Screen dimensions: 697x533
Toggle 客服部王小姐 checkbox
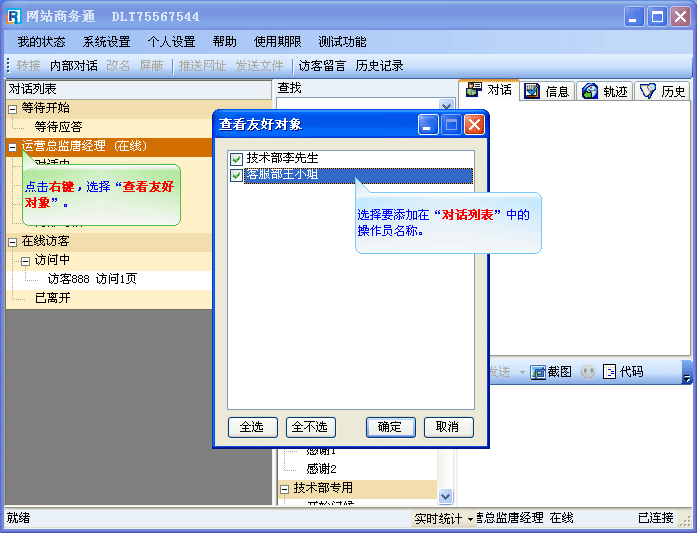tap(236, 176)
